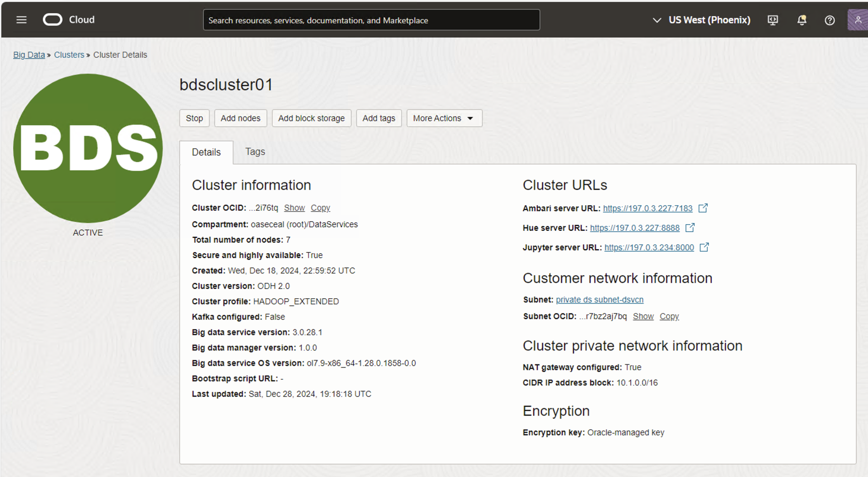The width and height of the screenshot is (868, 477).
Task: Open the hamburger navigation menu
Action: 21,20
